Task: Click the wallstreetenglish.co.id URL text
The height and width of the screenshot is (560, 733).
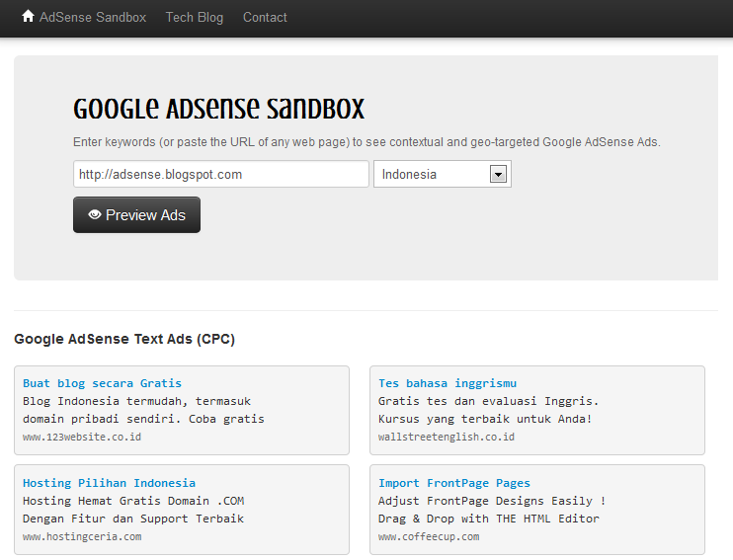Action: pos(447,437)
